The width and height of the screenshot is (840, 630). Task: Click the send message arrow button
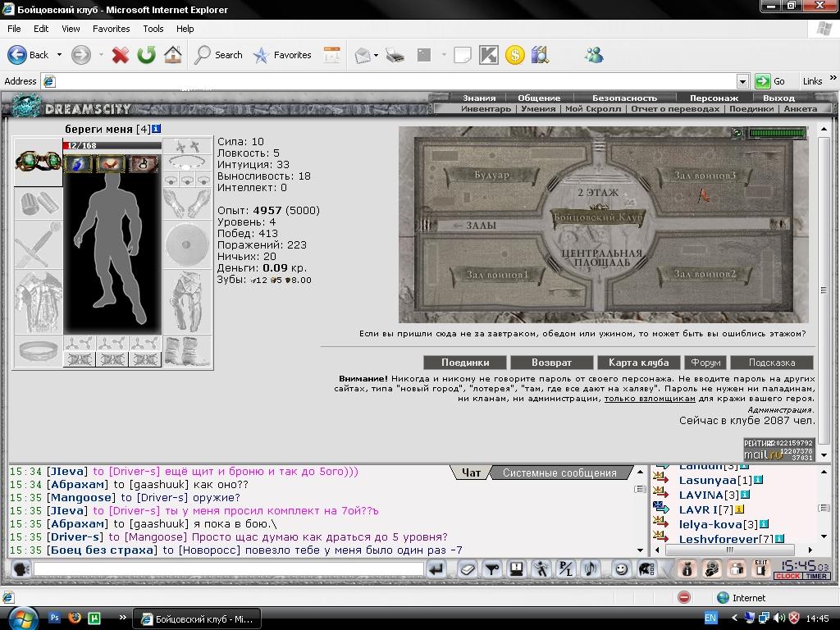pos(436,569)
